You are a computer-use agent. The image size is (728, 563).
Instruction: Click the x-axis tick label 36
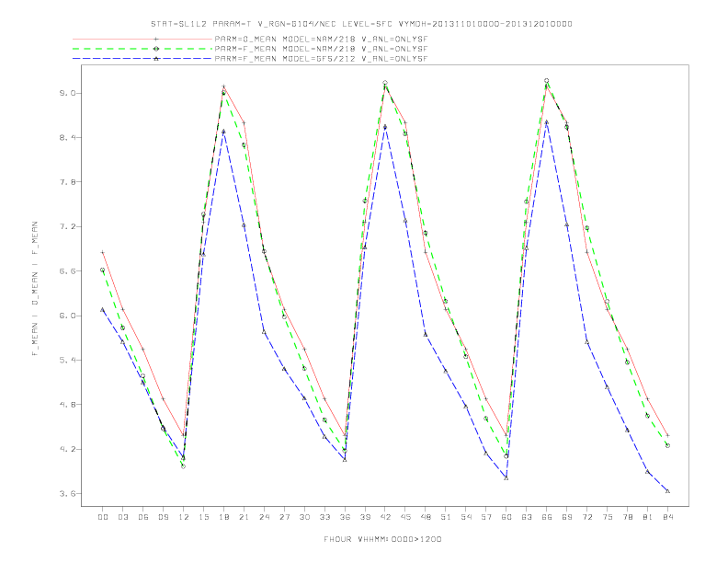[x=345, y=517]
